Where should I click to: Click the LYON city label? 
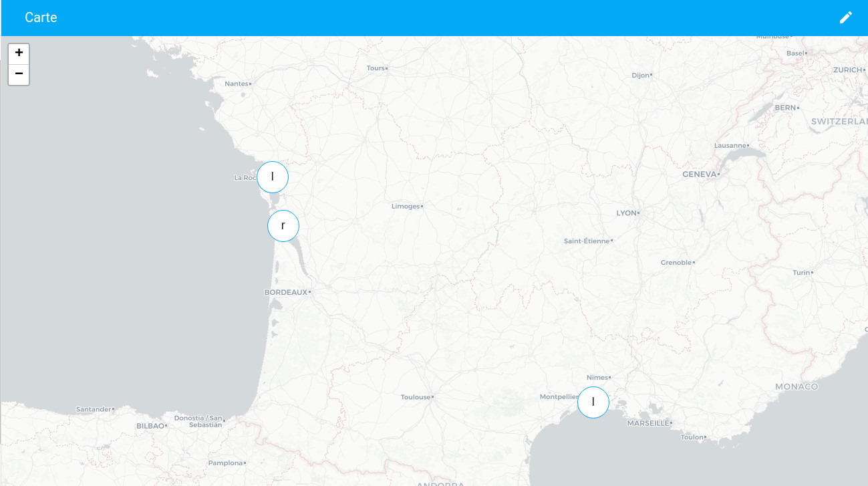[626, 213]
